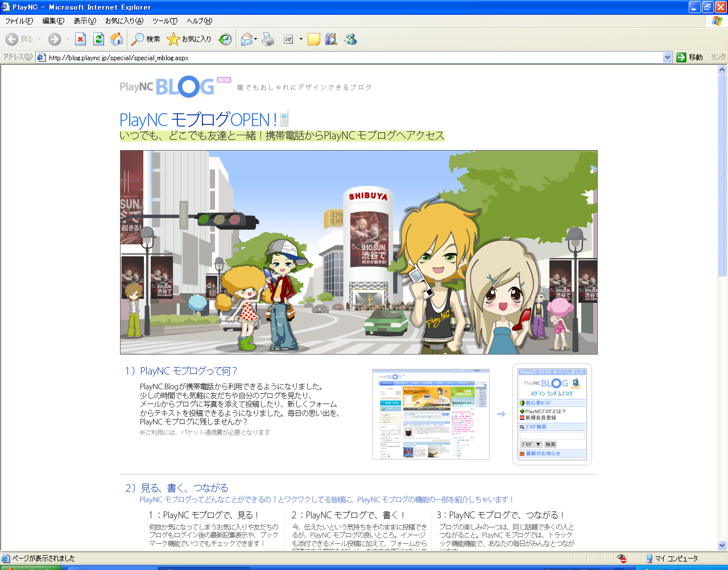Click the address bar URL field
Viewport: 728px width, 570px height.
(x=353, y=57)
